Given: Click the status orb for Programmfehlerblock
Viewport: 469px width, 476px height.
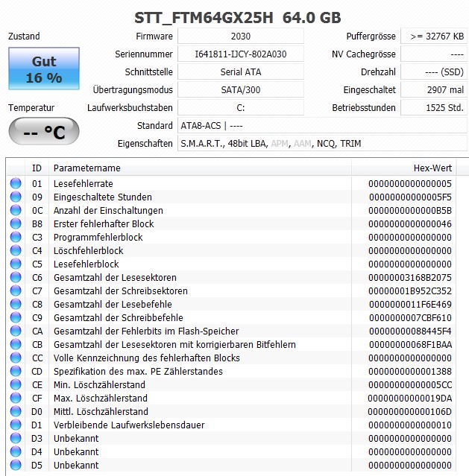Looking at the screenshot, I should (x=16, y=237).
